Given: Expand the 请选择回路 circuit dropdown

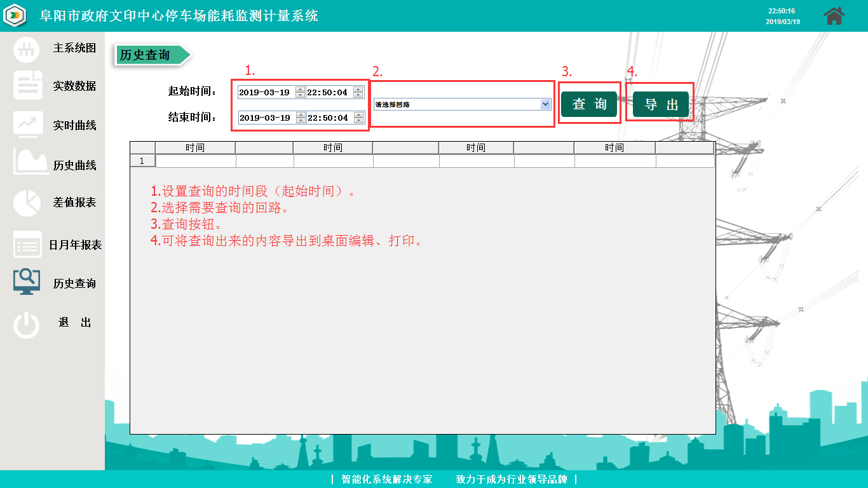Looking at the screenshot, I should tap(545, 104).
